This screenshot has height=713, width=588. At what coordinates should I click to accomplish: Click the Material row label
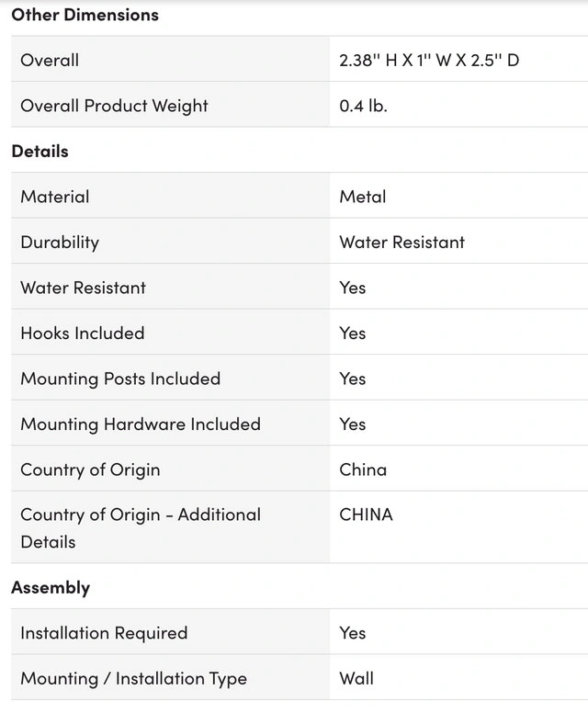(55, 197)
